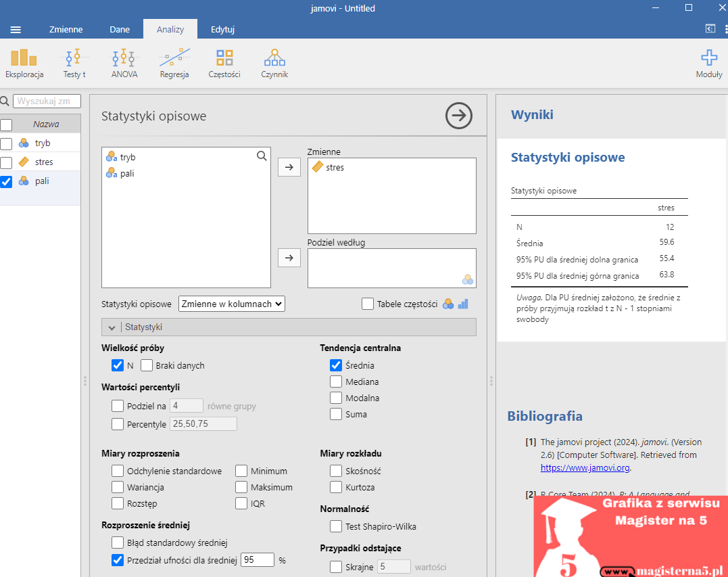728x577 pixels.
Task: Enable the Test Shapiro-Wilka checkbox
Action: click(x=336, y=526)
